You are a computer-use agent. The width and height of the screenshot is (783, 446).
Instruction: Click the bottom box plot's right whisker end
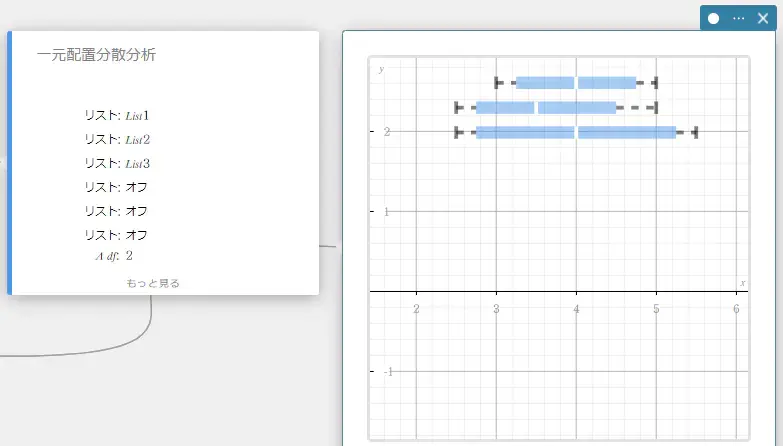pos(695,131)
